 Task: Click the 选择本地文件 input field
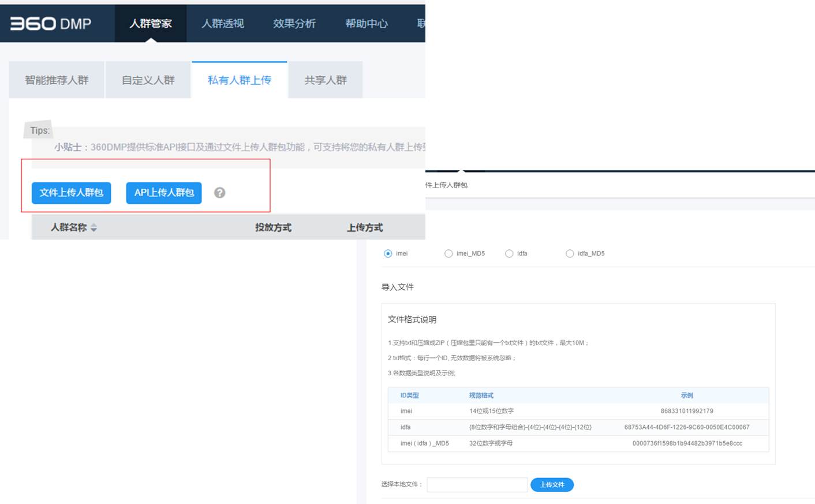click(x=477, y=485)
